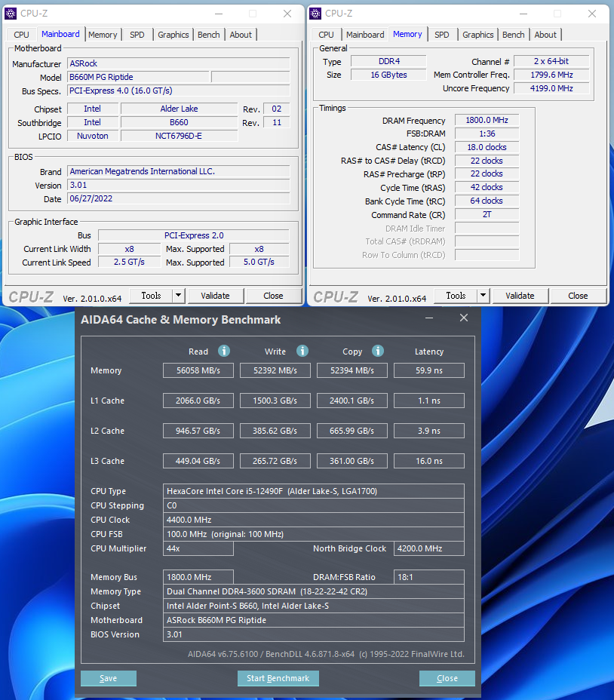Click the Write info icon in AIDA64

302,351
